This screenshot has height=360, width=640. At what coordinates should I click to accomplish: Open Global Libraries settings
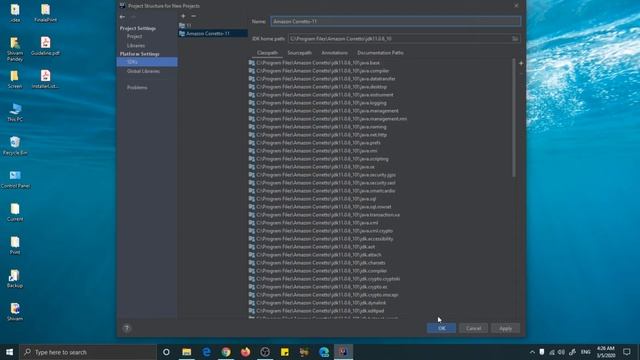click(x=143, y=71)
